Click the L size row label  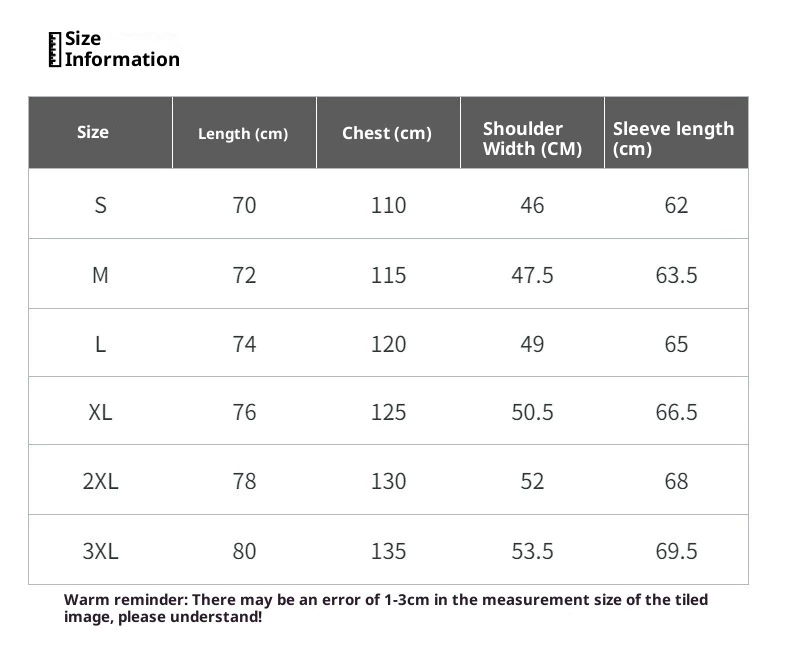[100, 344]
